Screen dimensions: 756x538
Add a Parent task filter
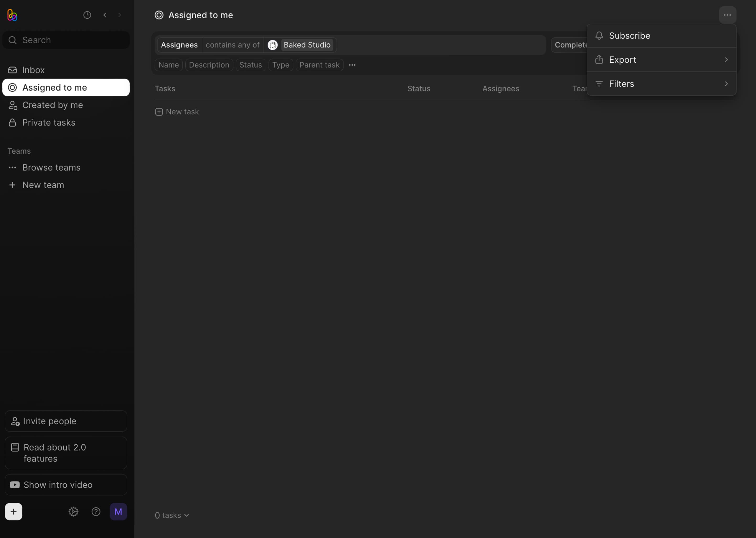pyautogui.click(x=319, y=65)
